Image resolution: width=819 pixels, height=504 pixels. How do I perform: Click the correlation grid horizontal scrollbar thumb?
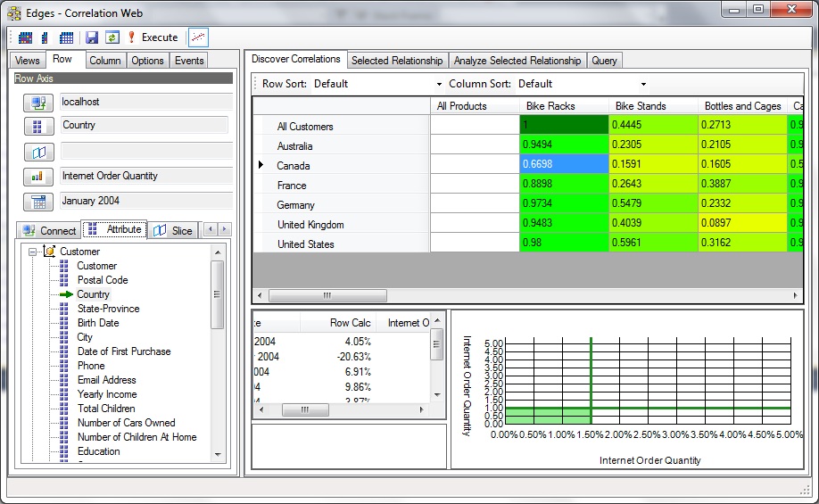(x=327, y=295)
